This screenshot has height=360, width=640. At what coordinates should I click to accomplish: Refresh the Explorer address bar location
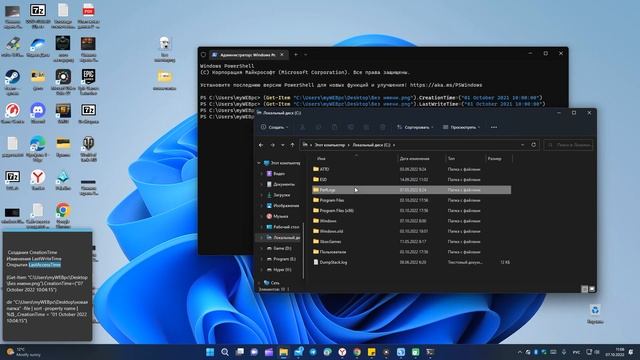533,145
